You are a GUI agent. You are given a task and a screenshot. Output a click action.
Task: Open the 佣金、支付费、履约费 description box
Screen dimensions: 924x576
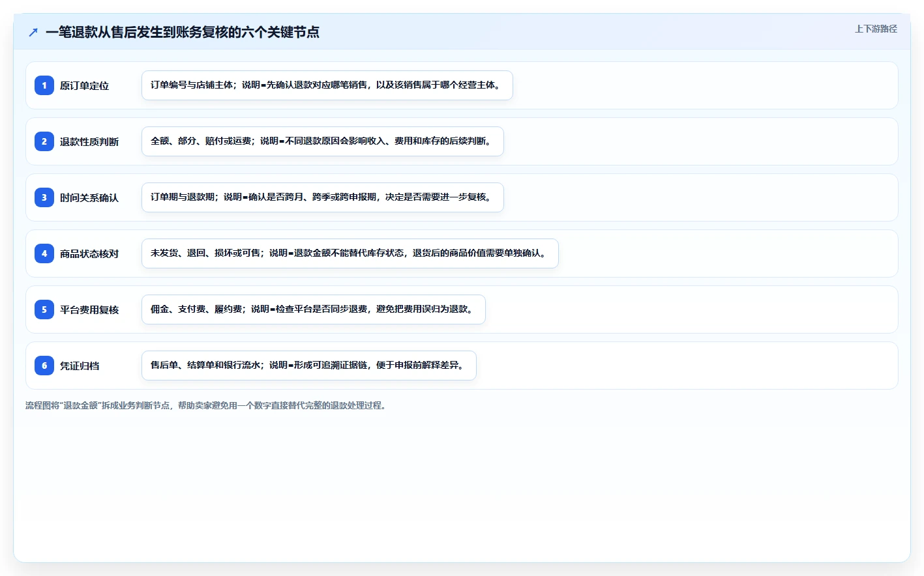click(x=314, y=310)
